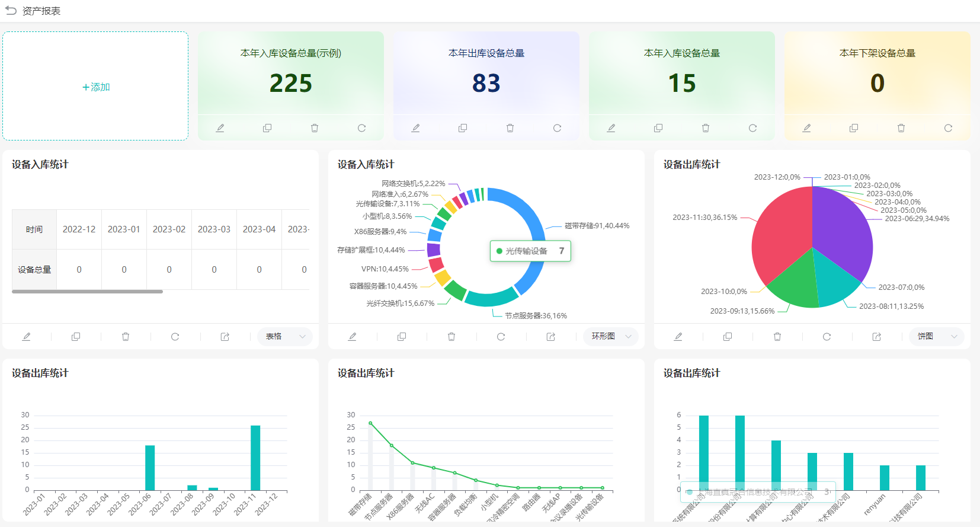Copy the 设备出库统计 pie chart panel
980x527 pixels.
click(x=728, y=337)
